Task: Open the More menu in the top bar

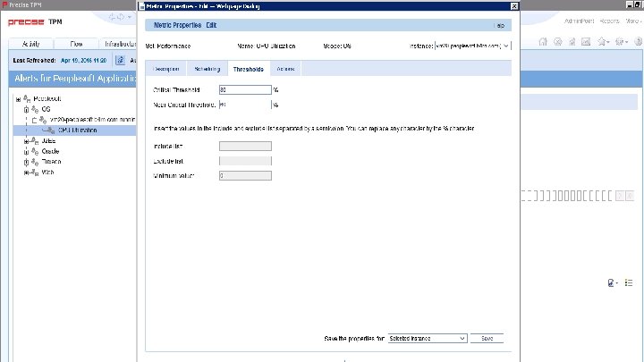Action: click(632, 21)
